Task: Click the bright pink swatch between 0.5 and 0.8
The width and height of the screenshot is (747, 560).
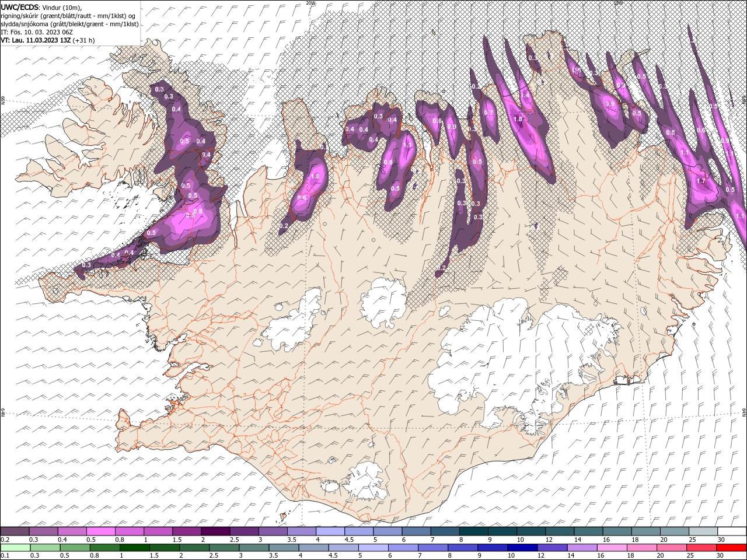Action: [x=100, y=531]
